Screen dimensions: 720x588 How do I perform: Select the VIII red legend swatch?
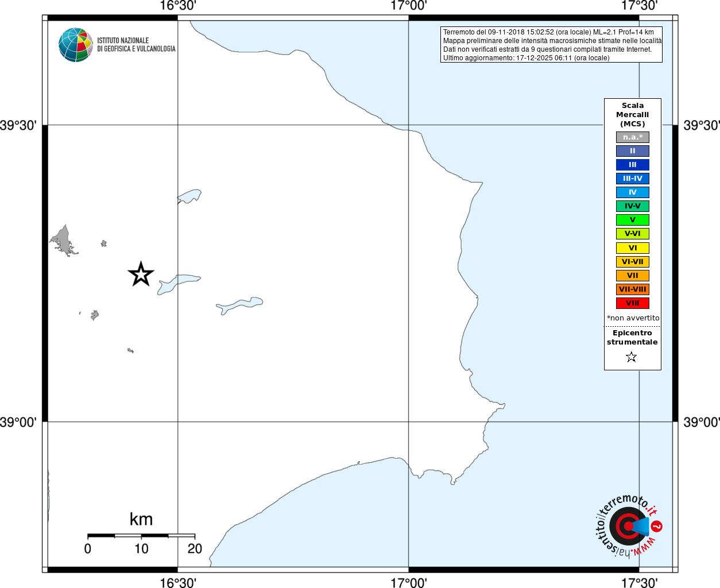(x=633, y=303)
